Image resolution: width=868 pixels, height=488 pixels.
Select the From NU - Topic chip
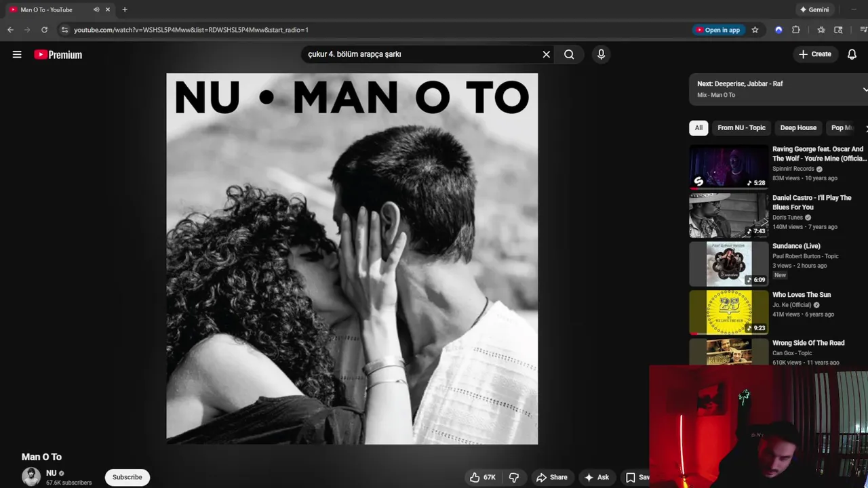pyautogui.click(x=741, y=127)
